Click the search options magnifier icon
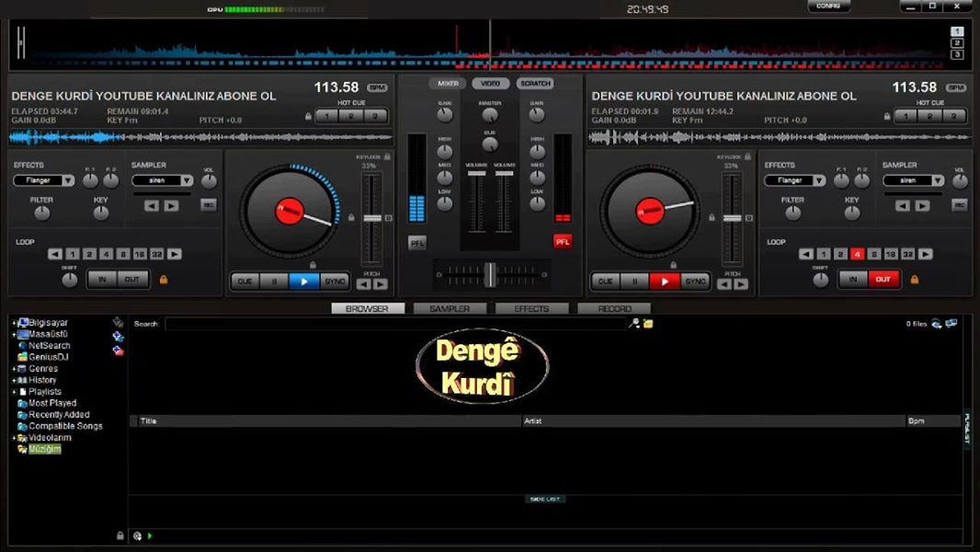This screenshot has height=552, width=980. pyautogui.click(x=634, y=323)
